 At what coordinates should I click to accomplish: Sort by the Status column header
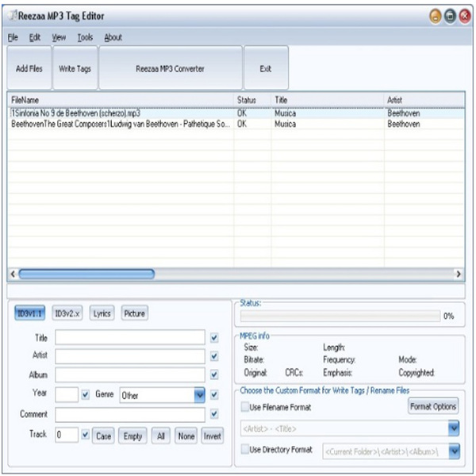coord(252,100)
